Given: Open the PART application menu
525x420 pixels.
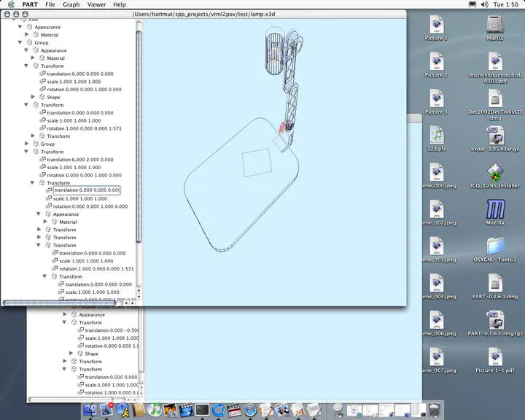Looking at the screenshot, I should [30, 4].
